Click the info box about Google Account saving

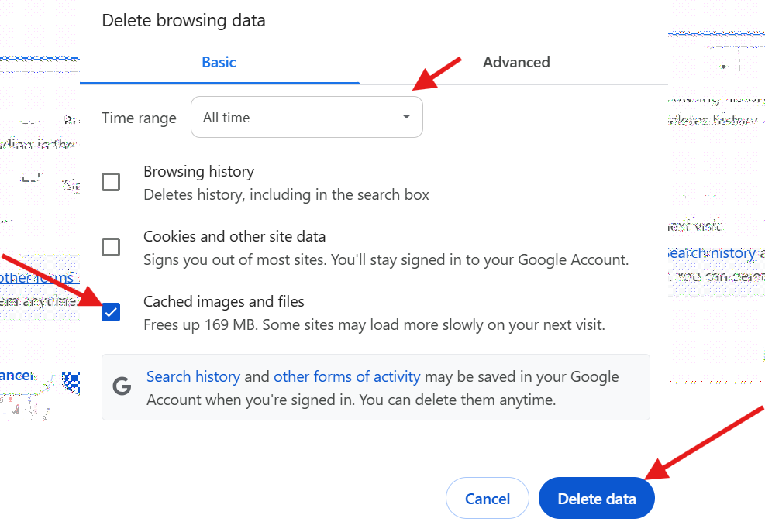click(x=376, y=387)
